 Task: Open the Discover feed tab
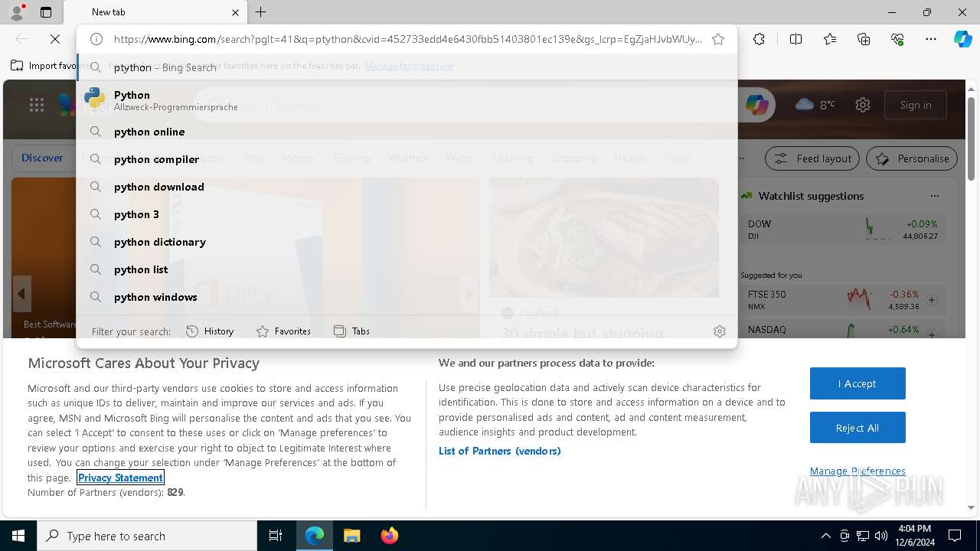click(42, 158)
